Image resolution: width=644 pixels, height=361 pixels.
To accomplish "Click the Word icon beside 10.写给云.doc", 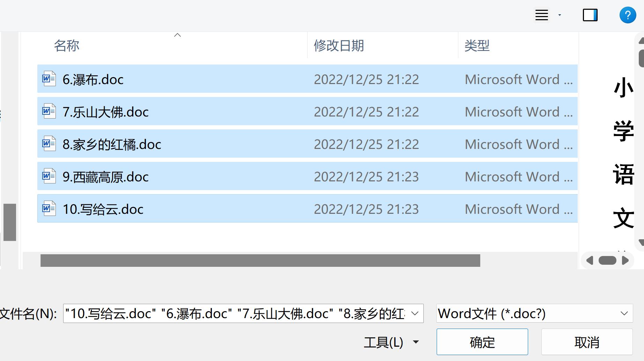I will pyautogui.click(x=49, y=209).
